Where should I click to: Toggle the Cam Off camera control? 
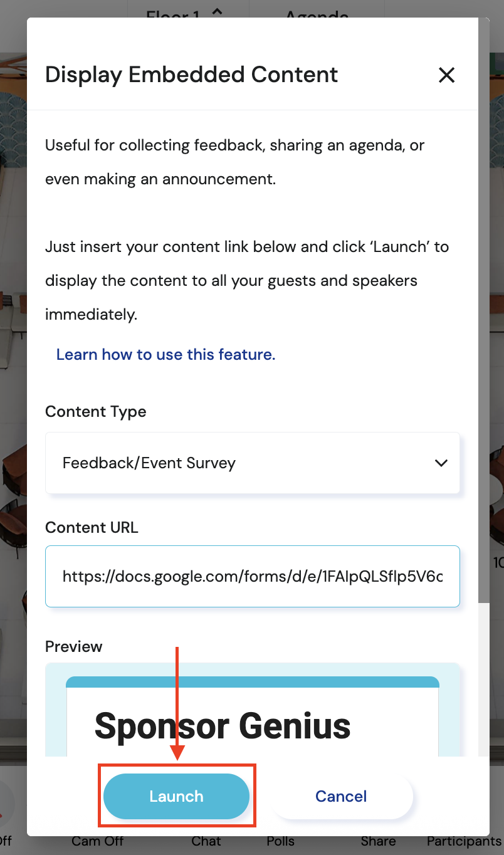[x=98, y=841]
